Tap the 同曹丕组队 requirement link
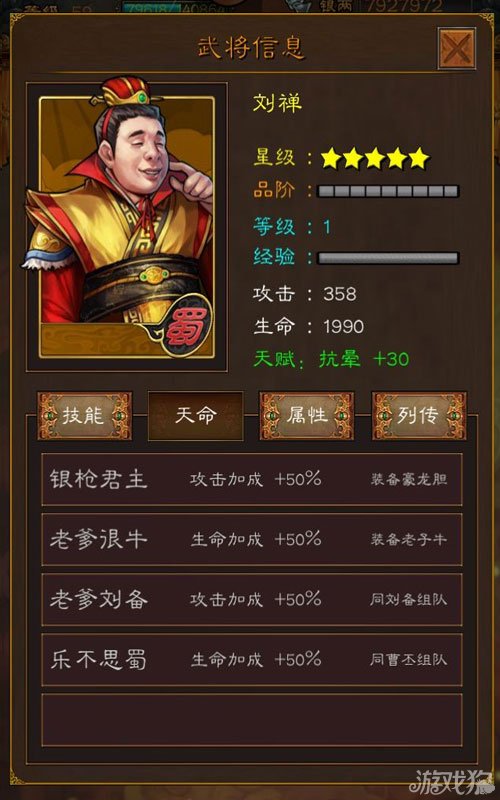 (409, 660)
